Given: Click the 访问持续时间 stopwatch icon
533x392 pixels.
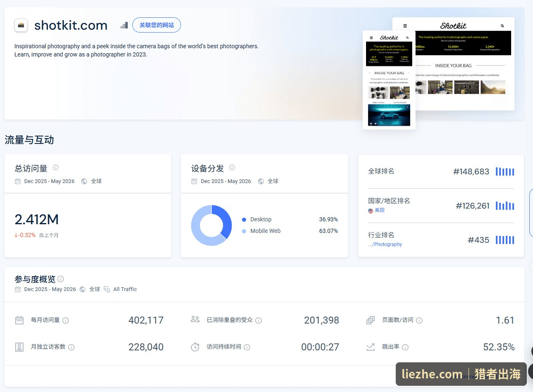Looking at the screenshot, I should click(195, 347).
